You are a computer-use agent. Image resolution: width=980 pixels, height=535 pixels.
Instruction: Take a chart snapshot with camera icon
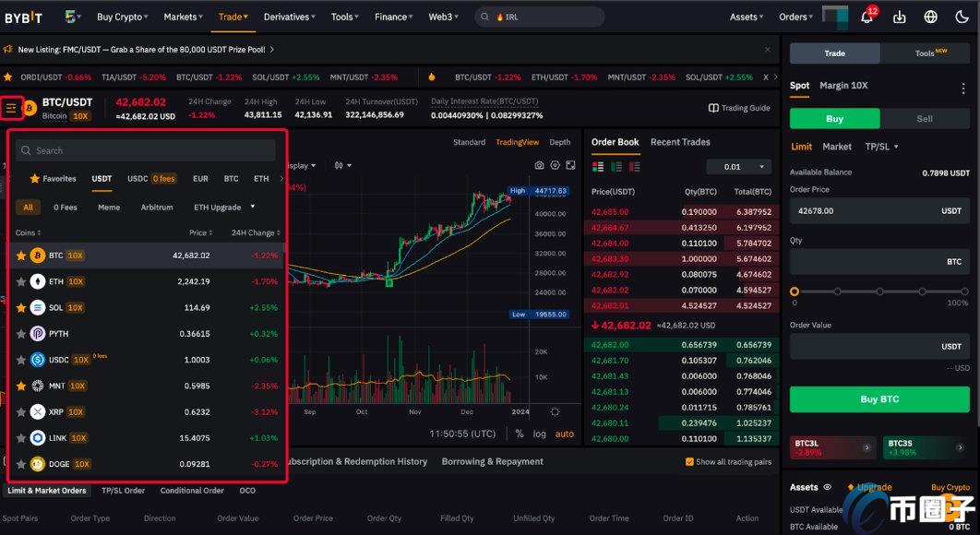pos(540,165)
